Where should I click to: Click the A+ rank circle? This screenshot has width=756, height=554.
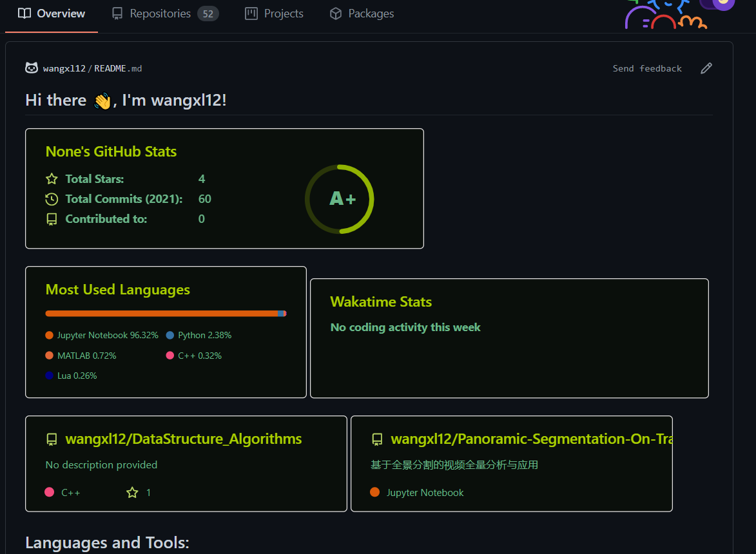340,199
